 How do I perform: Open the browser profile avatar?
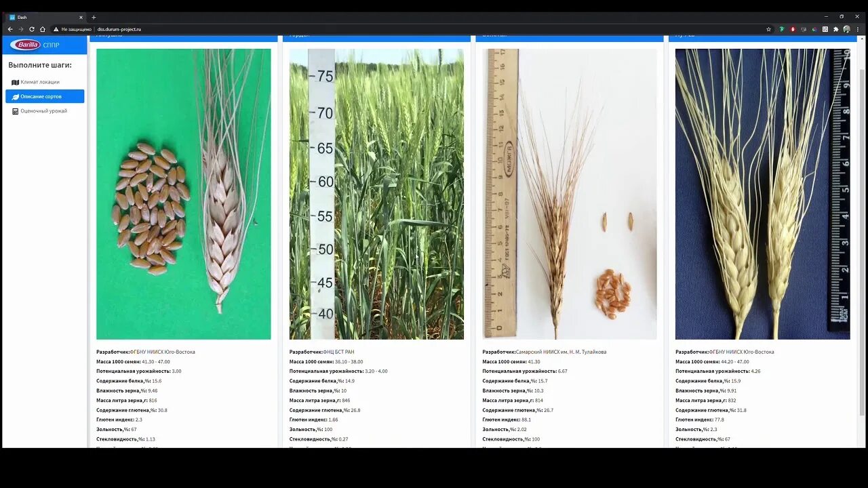click(x=847, y=29)
